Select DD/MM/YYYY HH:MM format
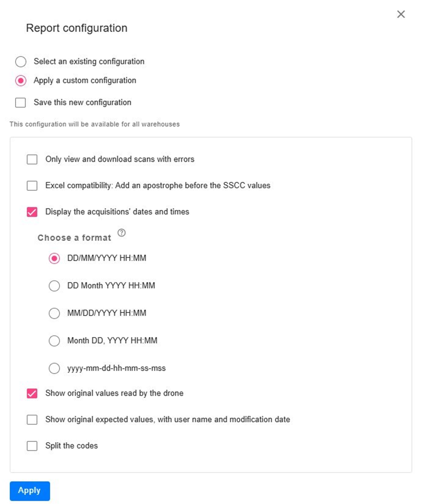The width and height of the screenshot is (425, 504). point(54,258)
